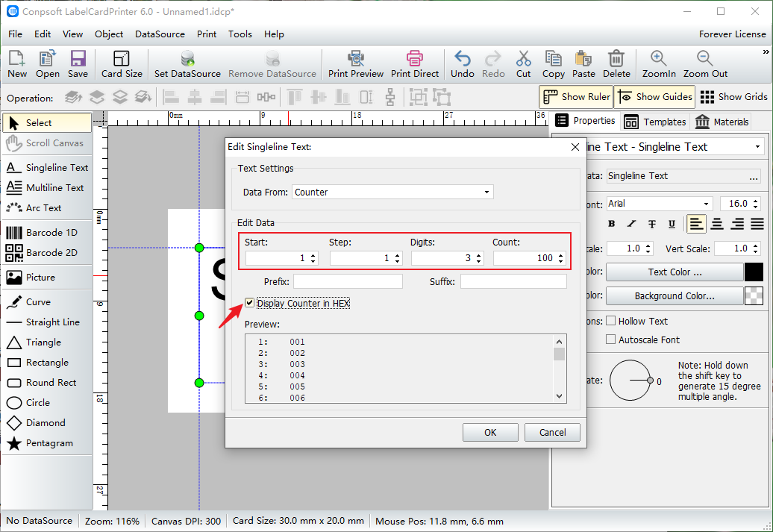The image size is (773, 532).
Task: Click the Count value field
Action: click(530, 258)
